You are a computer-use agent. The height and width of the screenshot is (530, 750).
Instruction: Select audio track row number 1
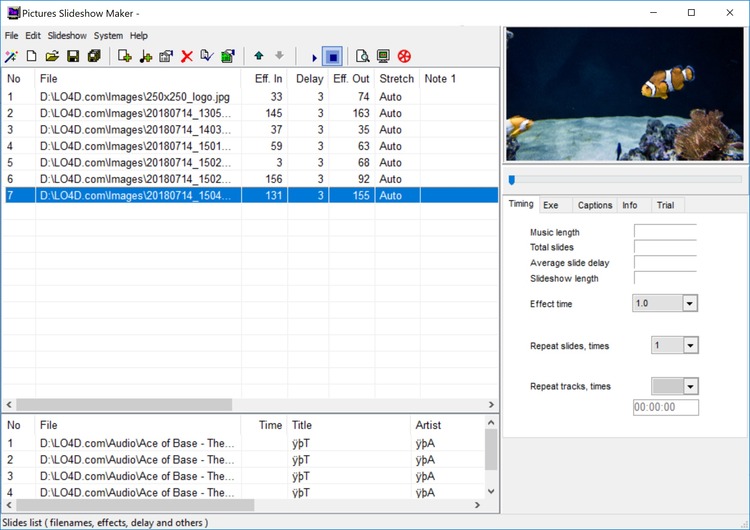(x=244, y=443)
